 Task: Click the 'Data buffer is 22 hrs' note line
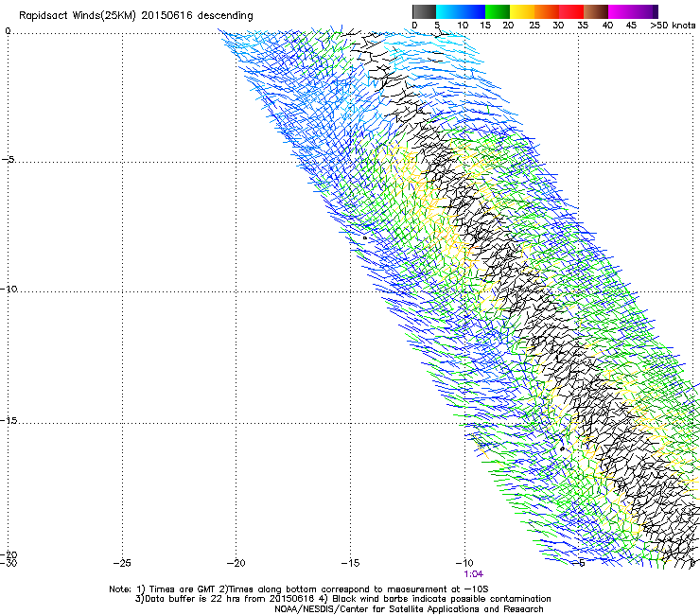pyautogui.click(x=342, y=599)
